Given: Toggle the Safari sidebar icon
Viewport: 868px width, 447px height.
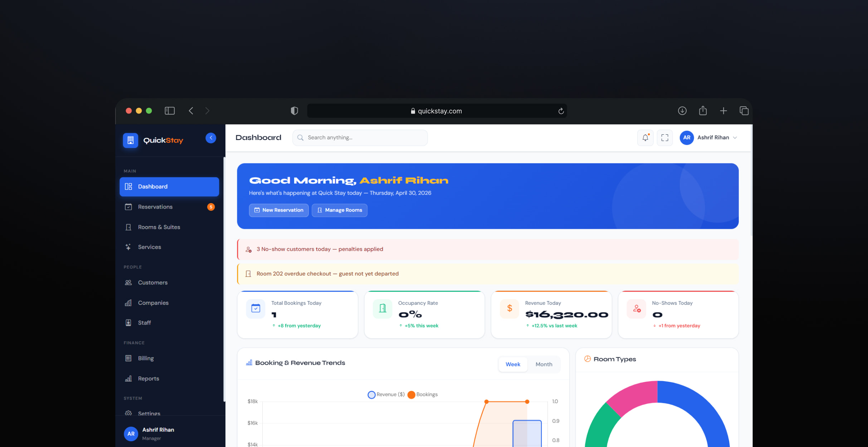Looking at the screenshot, I should (170, 111).
